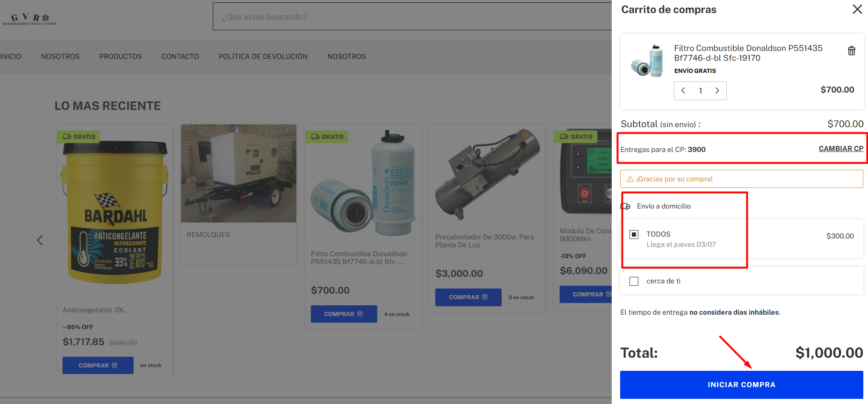
Task: Close the shopping cart panel
Action: click(857, 9)
